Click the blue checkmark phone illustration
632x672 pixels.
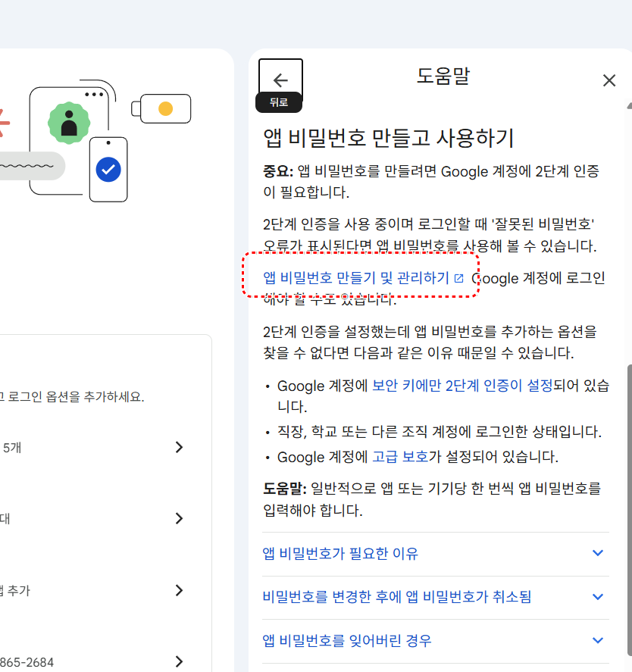108,168
